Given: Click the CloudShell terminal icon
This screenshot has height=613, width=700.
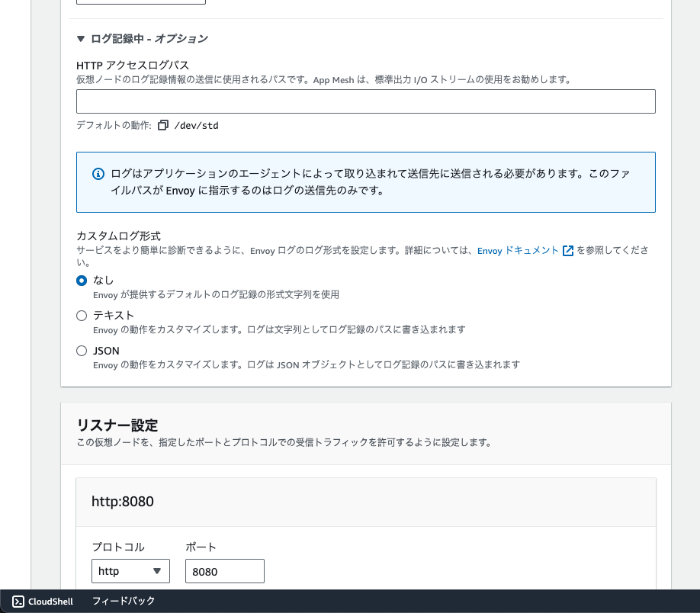Looking at the screenshot, I should [x=18, y=602].
